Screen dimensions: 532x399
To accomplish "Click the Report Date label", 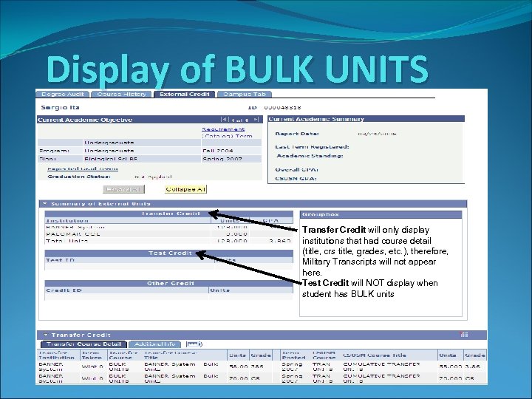I will pyautogui.click(x=297, y=134).
